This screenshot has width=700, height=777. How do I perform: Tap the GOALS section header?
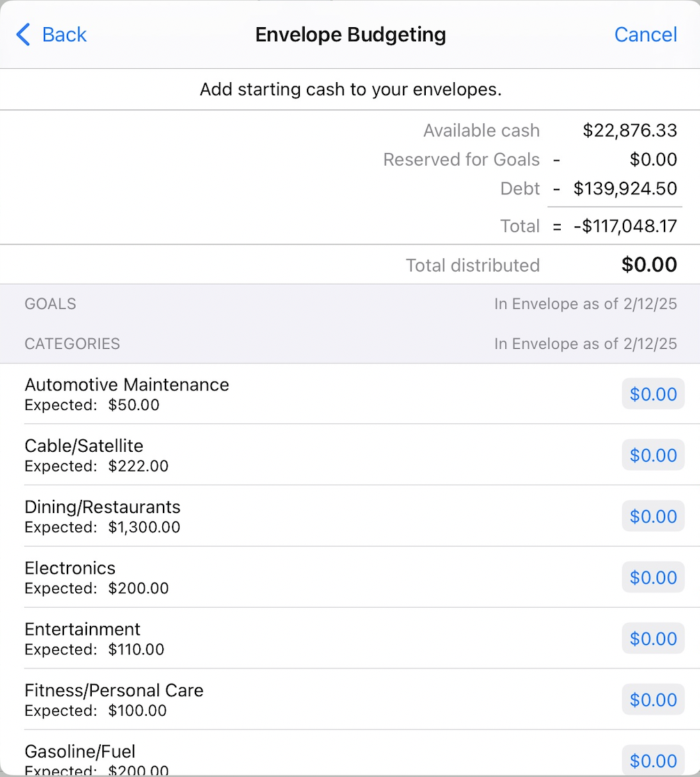coord(50,304)
